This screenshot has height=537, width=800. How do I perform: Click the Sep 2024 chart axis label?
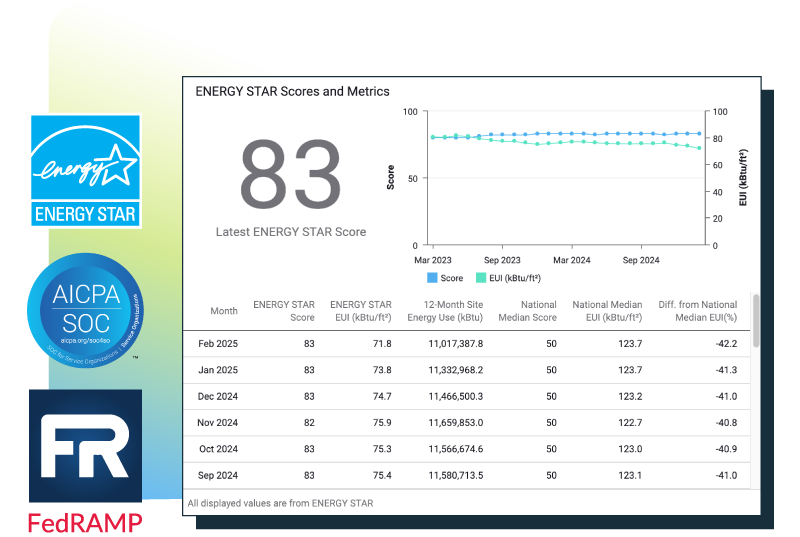point(641,260)
